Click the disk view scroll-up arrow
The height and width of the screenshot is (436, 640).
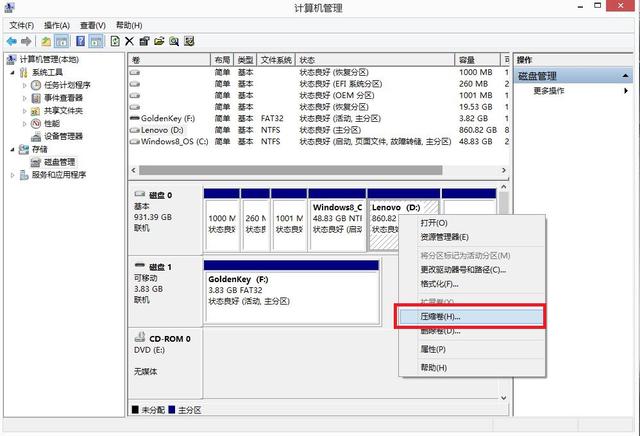[504, 187]
